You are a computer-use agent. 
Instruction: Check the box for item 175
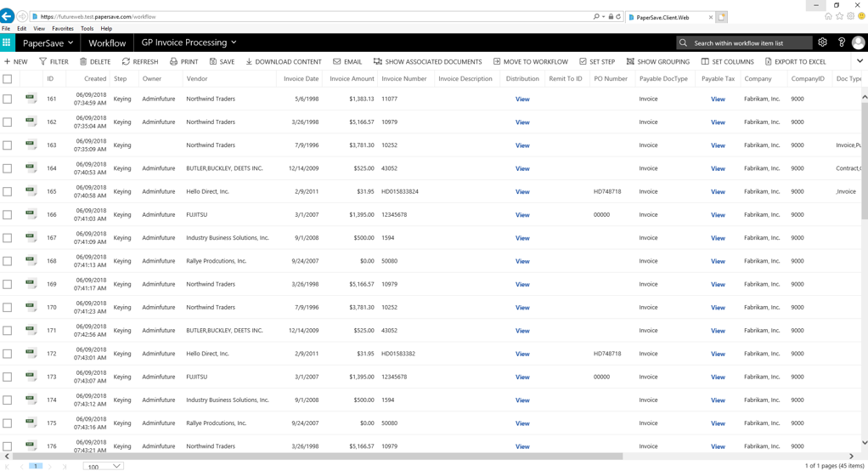pos(7,423)
